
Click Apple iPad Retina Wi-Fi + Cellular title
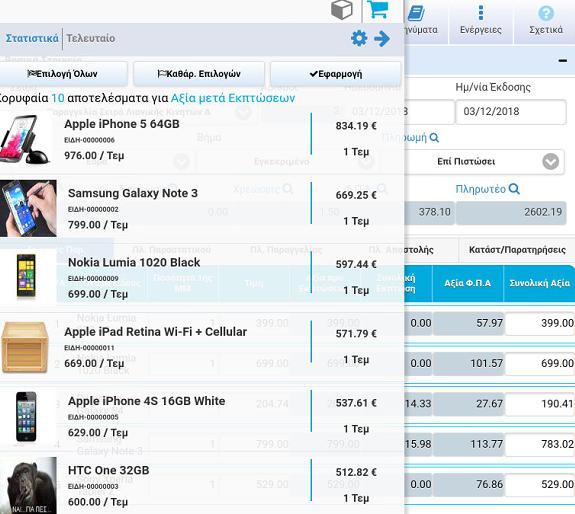pyautogui.click(x=155, y=332)
